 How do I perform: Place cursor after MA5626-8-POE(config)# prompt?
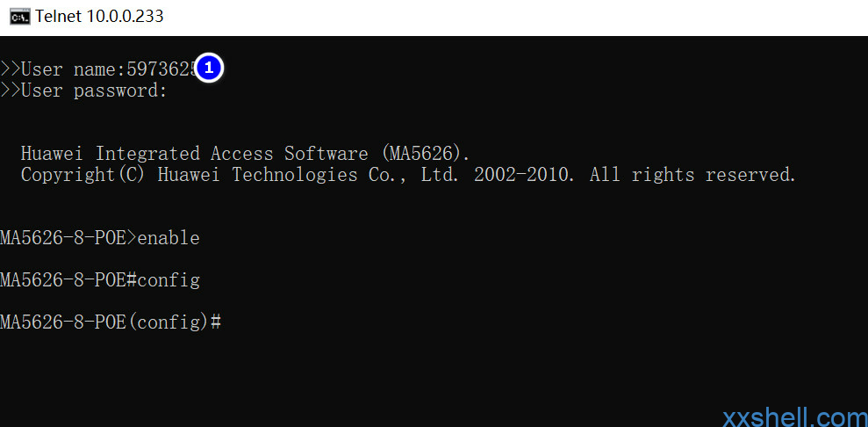(227, 322)
